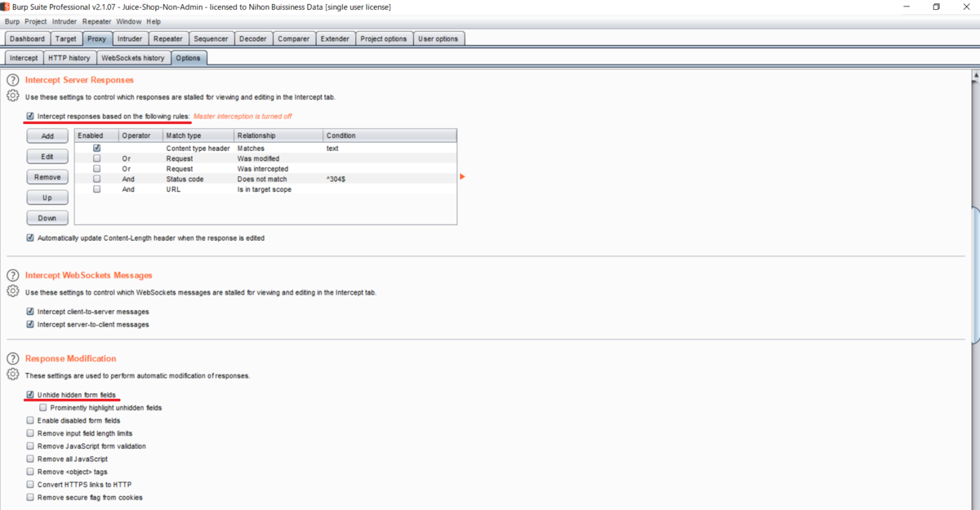Open the User options tab
This screenshot has height=510, width=980.
click(439, 38)
